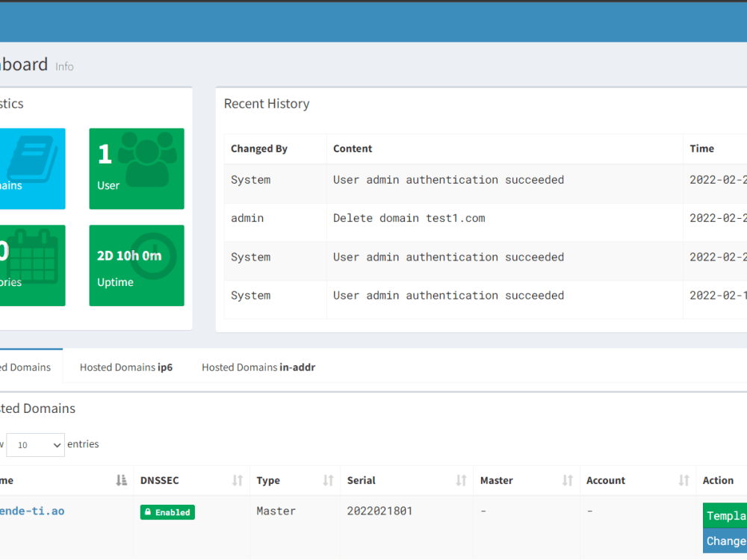The image size is (747, 560).
Task: Click the sort arrows on the Serial column
Action: coord(462,480)
